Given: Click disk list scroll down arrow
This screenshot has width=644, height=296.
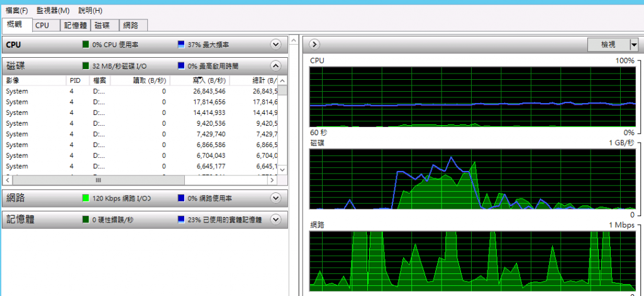Looking at the screenshot, I should pos(283,170).
